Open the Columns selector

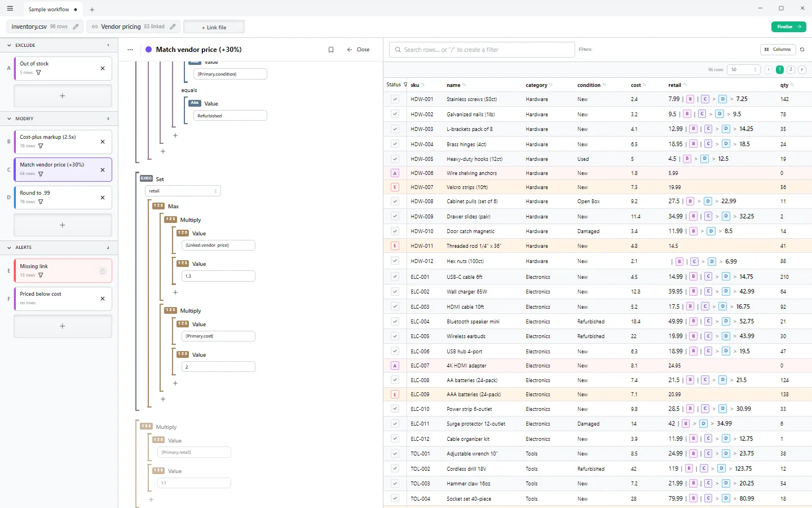(x=778, y=50)
